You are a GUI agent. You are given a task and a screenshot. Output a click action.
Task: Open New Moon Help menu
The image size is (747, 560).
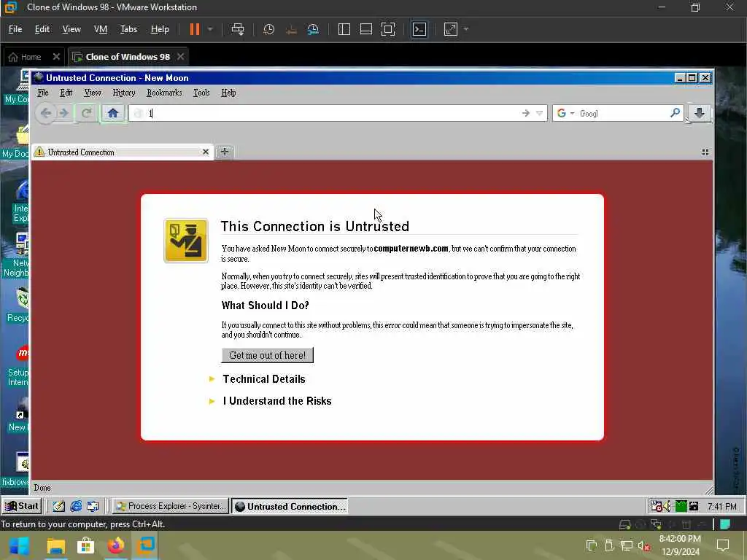click(x=228, y=93)
